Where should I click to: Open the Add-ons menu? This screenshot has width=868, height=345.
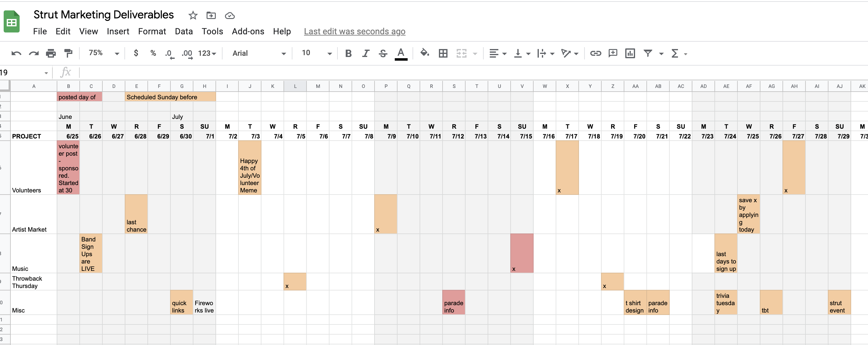248,31
